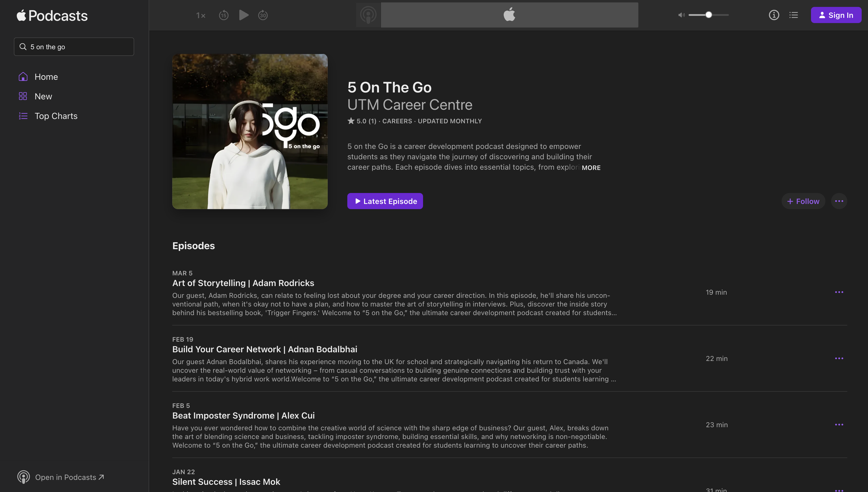Image resolution: width=868 pixels, height=492 pixels.
Task: Open the playing next queue list icon
Action: 793,15
